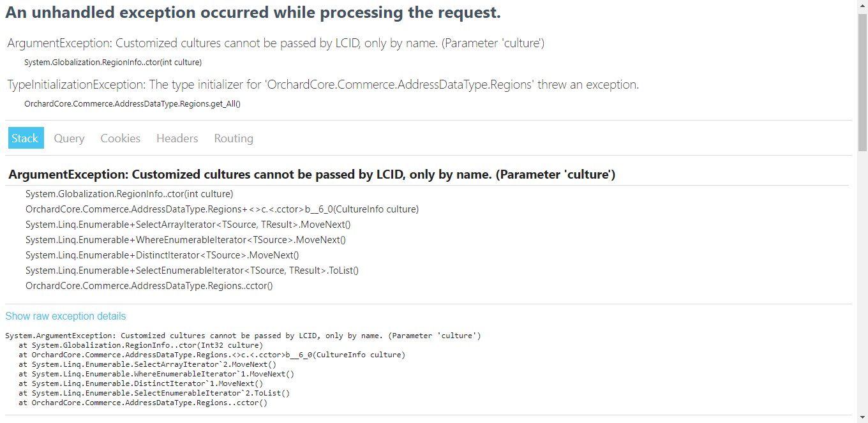Click the scrollbar down arrow
Image resolution: width=868 pixels, height=423 pixels.
[863, 418]
